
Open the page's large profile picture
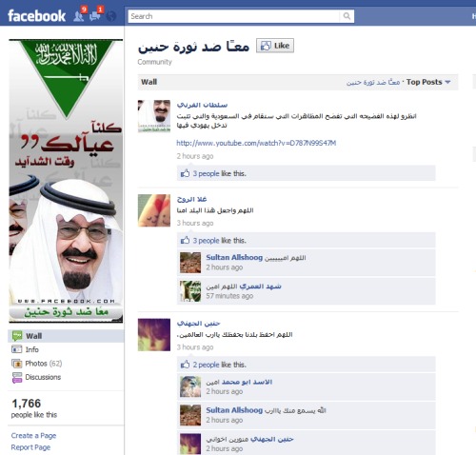click(x=66, y=181)
